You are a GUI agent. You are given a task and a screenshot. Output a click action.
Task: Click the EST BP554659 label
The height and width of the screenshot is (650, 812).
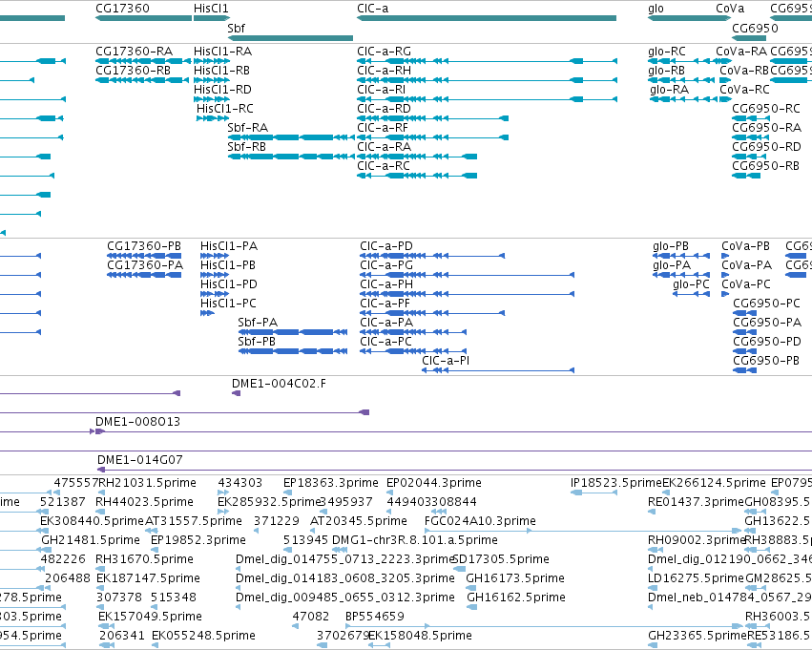[374, 618]
